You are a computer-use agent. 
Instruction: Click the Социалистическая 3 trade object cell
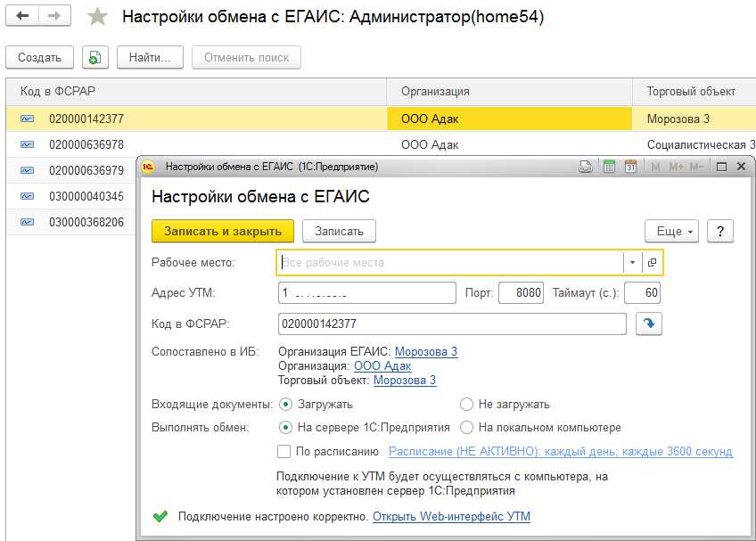pyautogui.click(x=694, y=144)
